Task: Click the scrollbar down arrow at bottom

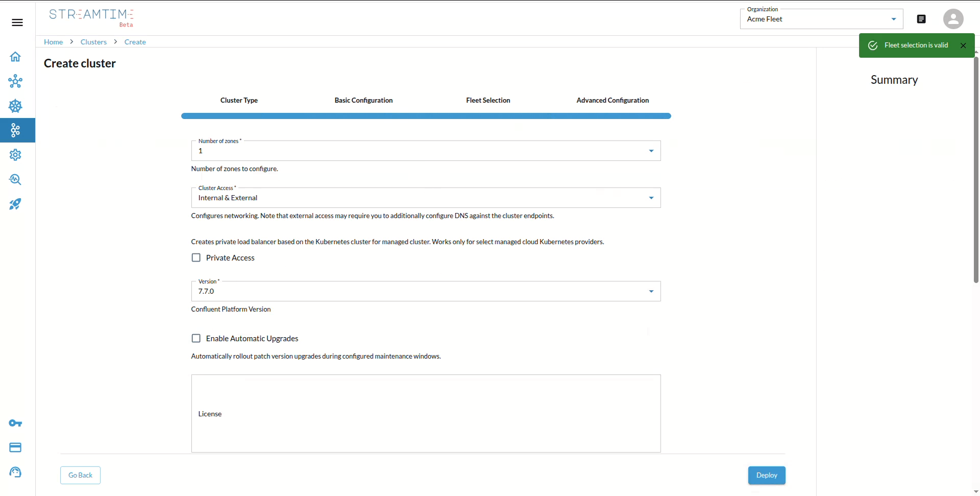Action: 976,491
